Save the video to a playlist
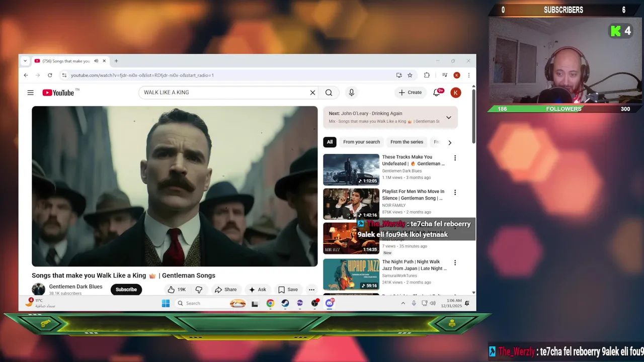The height and width of the screenshot is (362, 644). pos(288,290)
